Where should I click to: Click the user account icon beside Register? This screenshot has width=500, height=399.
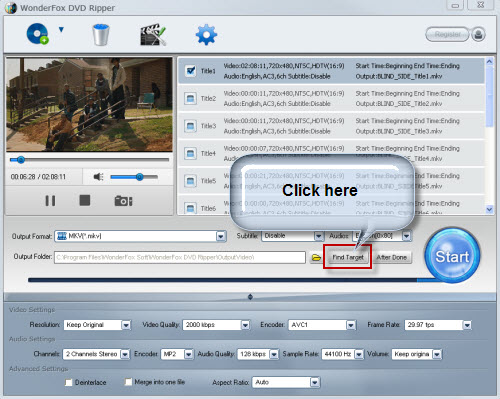pyautogui.click(x=478, y=34)
